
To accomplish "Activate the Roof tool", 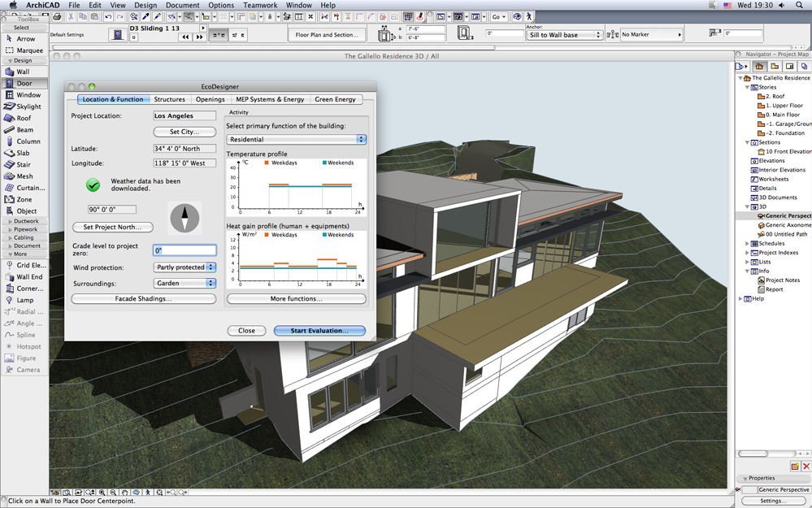I will 23,118.
